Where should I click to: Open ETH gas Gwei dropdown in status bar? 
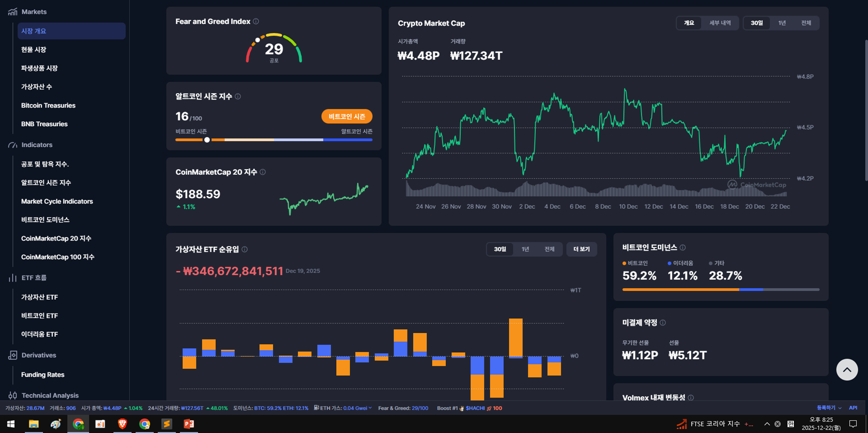[357, 408]
